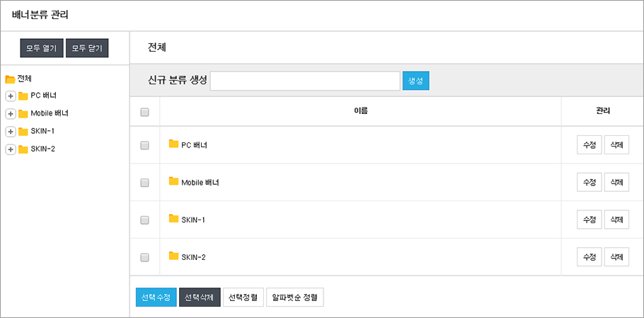Viewport: 644px width, 318px height.
Task: Click the 모두 닫기 button
Action: point(87,48)
